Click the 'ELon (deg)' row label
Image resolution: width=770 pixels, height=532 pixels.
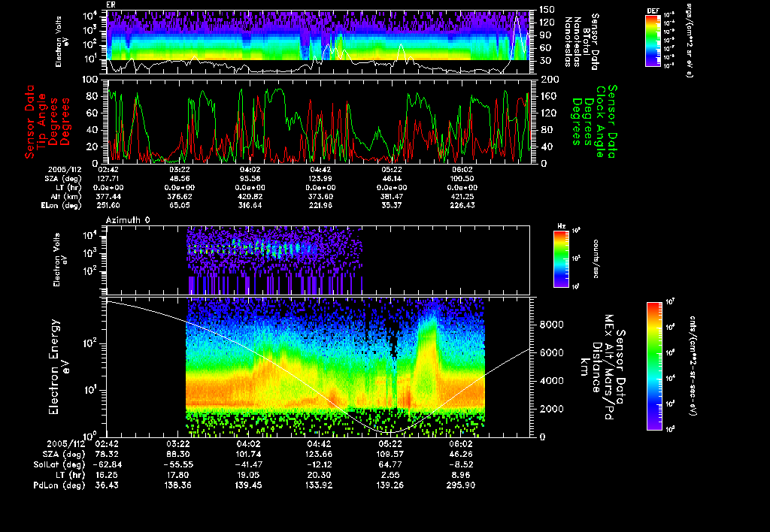coord(62,206)
